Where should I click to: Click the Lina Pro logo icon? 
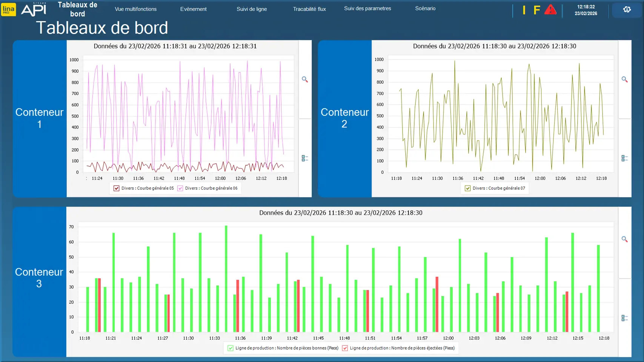[8, 10]
